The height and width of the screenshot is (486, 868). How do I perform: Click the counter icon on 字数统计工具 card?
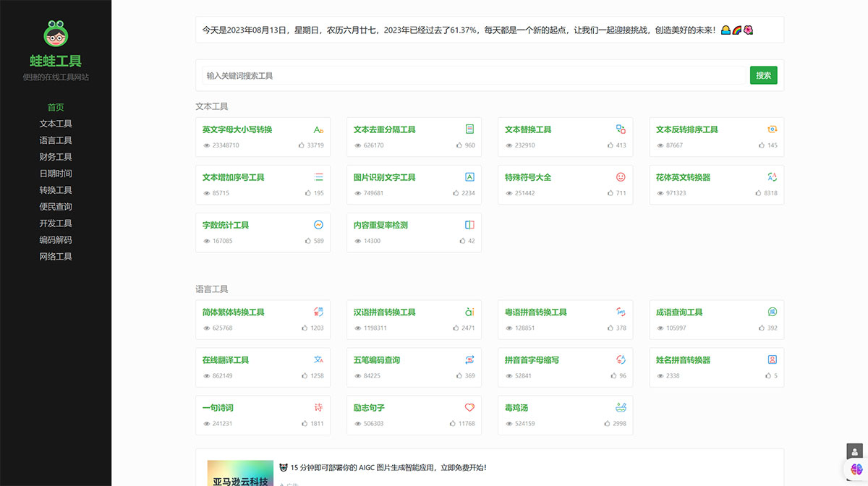click(x=317, y=223)
